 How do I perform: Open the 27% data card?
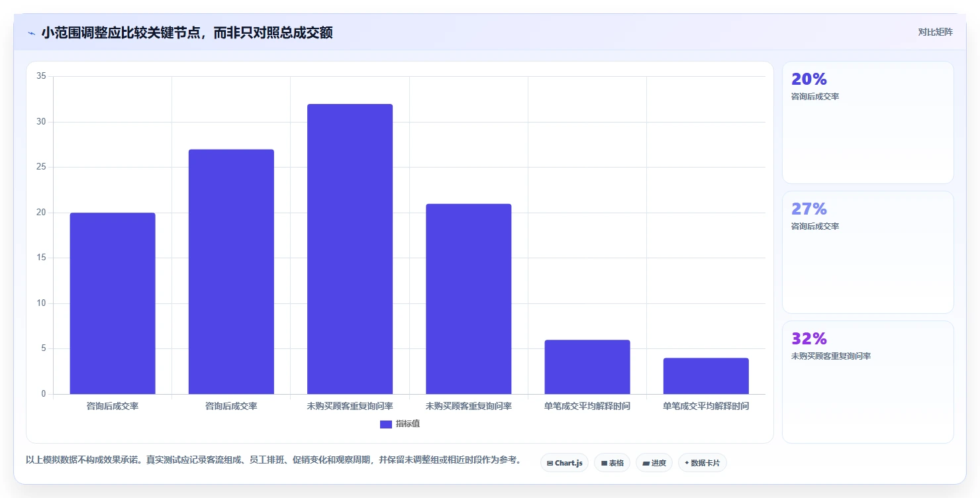click(x=867, y=252)
